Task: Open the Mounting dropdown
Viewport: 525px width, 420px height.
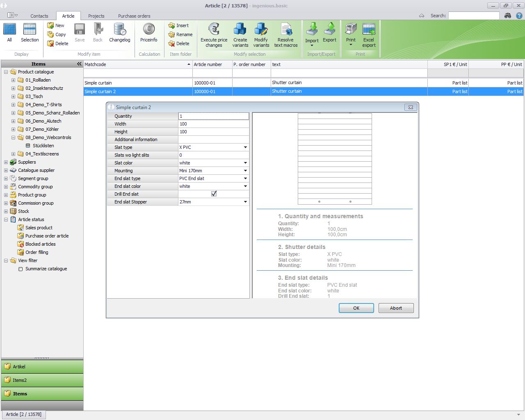Action: 245,171
